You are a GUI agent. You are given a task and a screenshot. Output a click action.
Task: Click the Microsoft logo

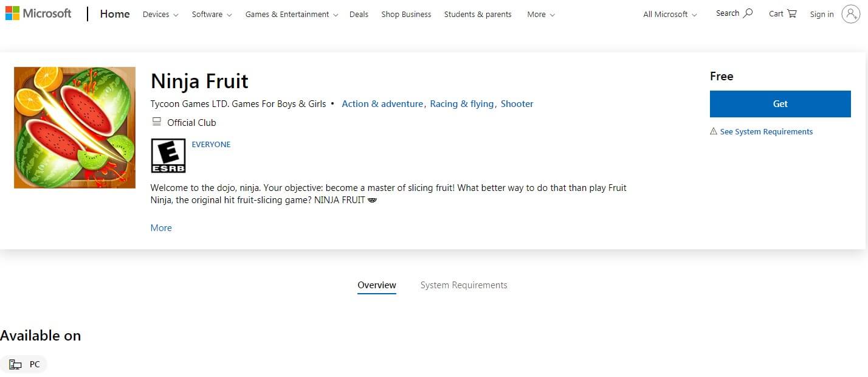(38, 13)
